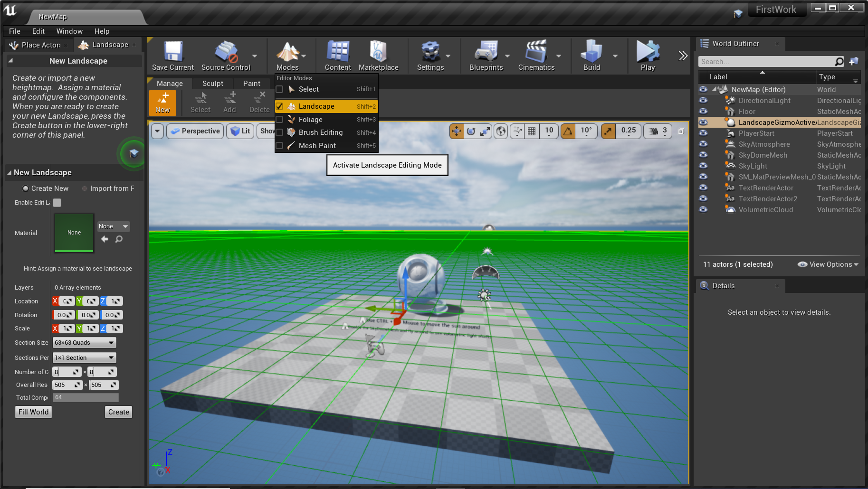The width and height of the screenshot is (868, 489).
Task: Open the Section Size 63x63 Quads dropdown
Action: coord(85,343)
